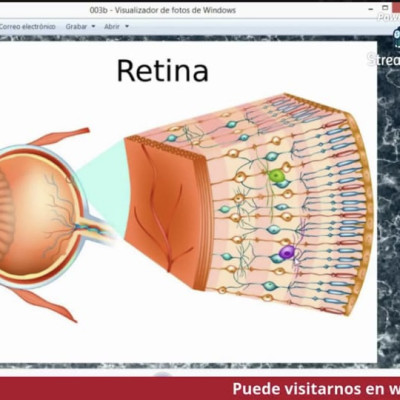Minimize the Visualizador de fotos window
This screenshot has height=400, width=400.
371,9
